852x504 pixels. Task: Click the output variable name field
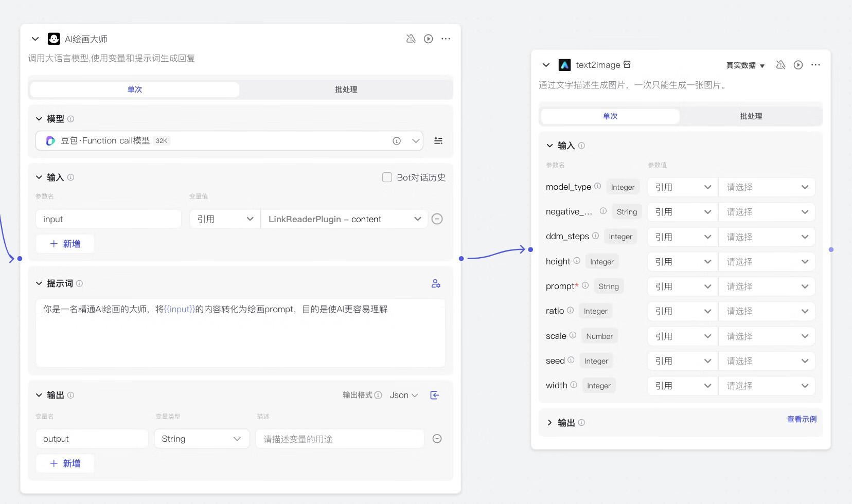[x=92, y=439]
